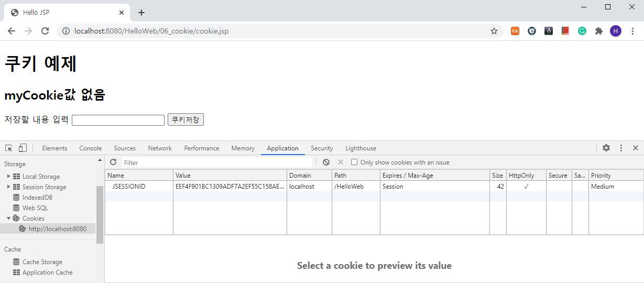The width and height of the screenshot is (644, 283).
Task: Sort cookies by Domain column header
Action: pyautogui.click(x=309, y=176)
